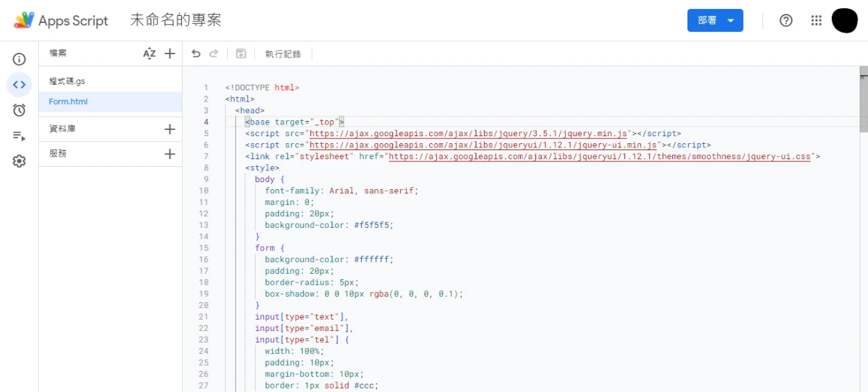Open the account avatar menu

[x=845, y=20]
